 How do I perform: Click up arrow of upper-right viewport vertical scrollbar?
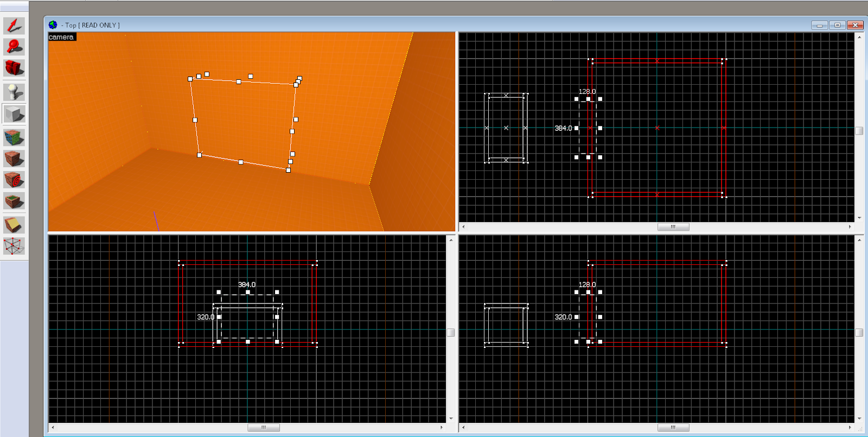click(x=859, y=37)
